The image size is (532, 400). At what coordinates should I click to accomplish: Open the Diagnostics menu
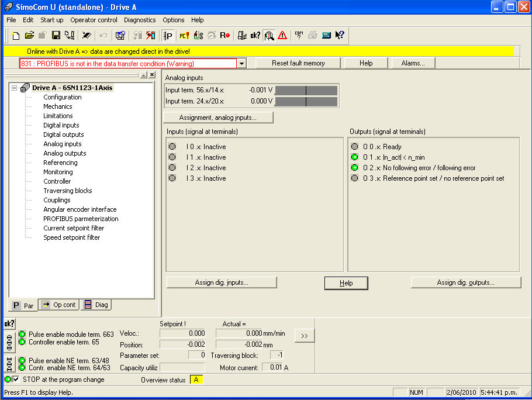tap(140, 20)
